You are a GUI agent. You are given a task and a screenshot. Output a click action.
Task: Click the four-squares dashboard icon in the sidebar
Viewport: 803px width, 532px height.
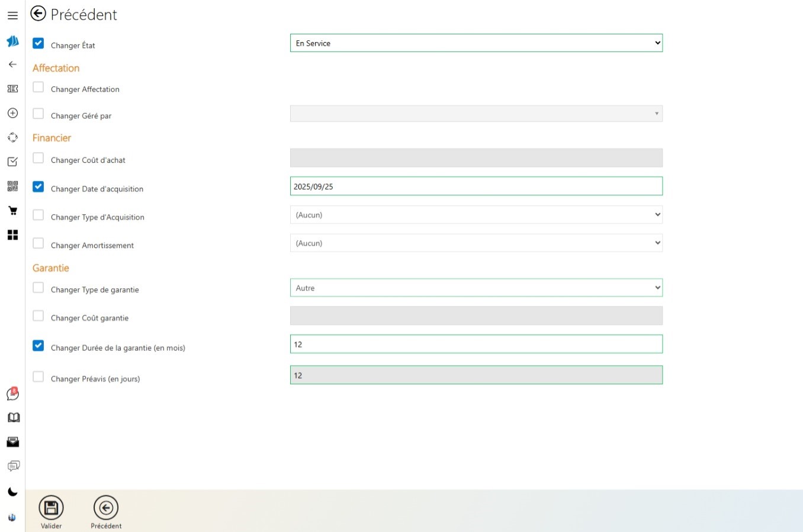coord(12,235)
